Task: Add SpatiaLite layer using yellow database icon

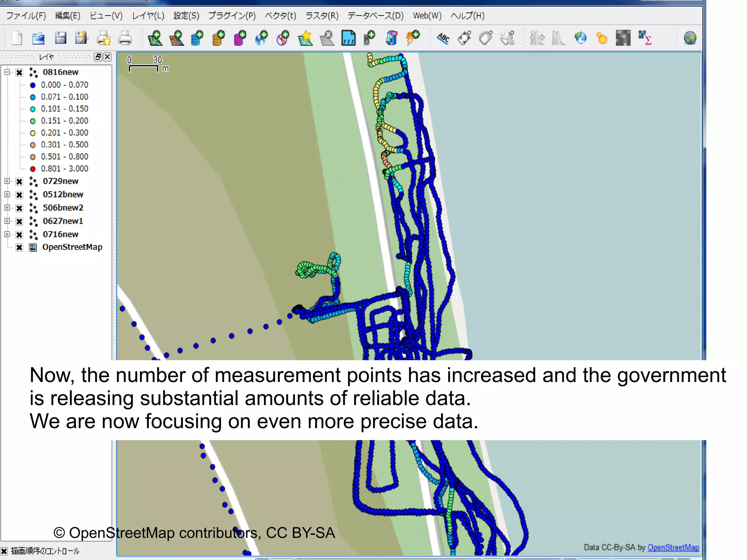Action: (x=219, y=38)
